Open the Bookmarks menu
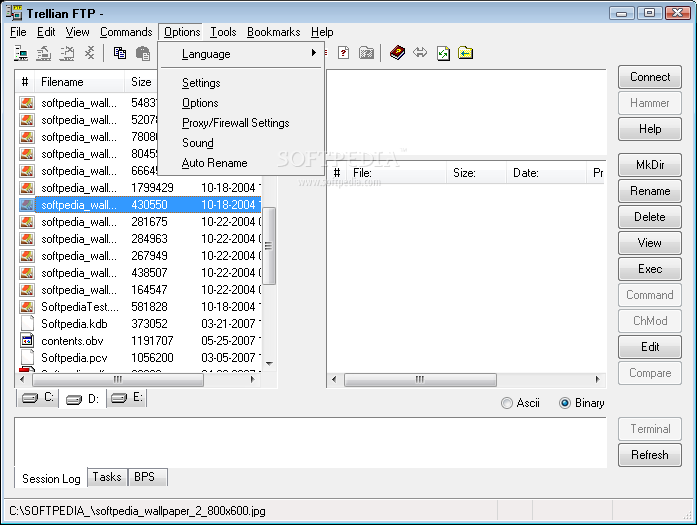This screenshot has width=697, height=525. 273,32
